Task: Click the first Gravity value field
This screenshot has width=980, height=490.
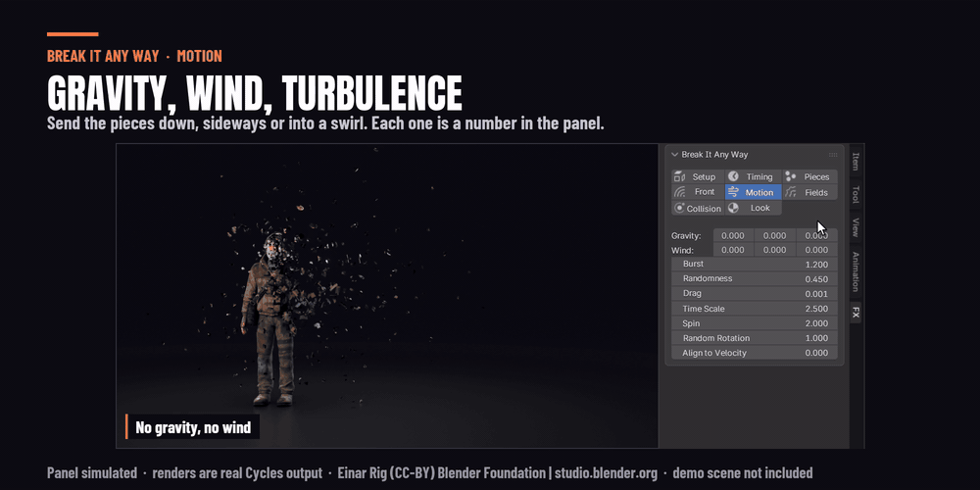Action: 733,235
